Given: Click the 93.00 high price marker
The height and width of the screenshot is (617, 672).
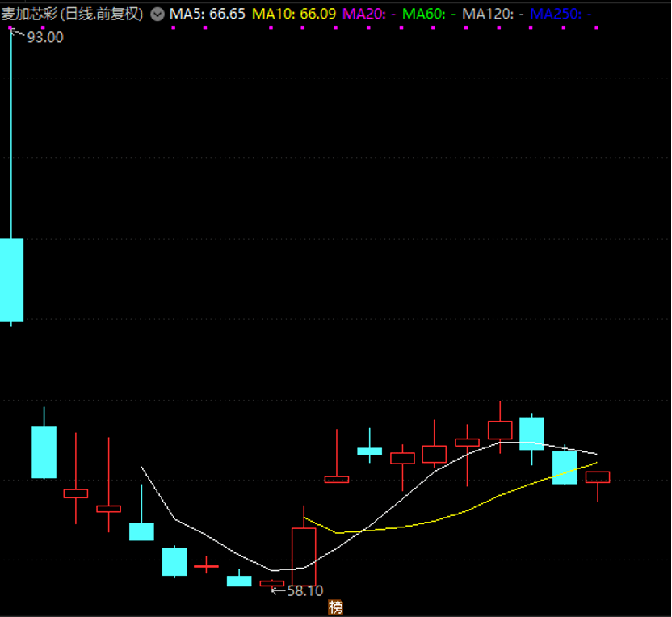Looking at the screenshot, I should (45, 37).
